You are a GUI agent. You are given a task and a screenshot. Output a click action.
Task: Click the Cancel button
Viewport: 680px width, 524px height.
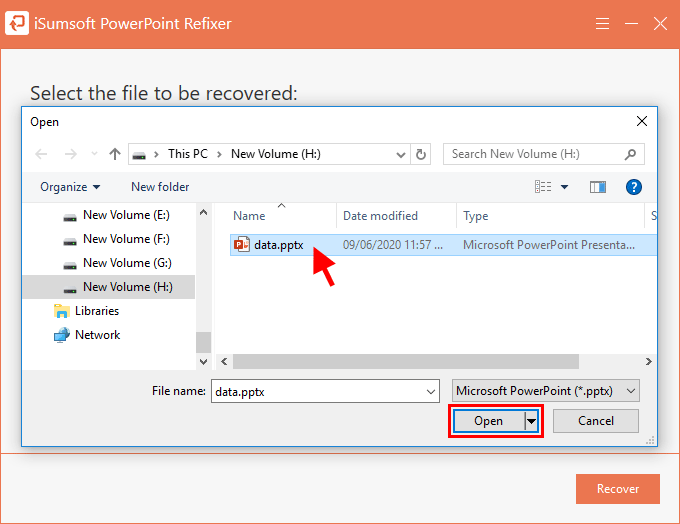tap(596, 421)
